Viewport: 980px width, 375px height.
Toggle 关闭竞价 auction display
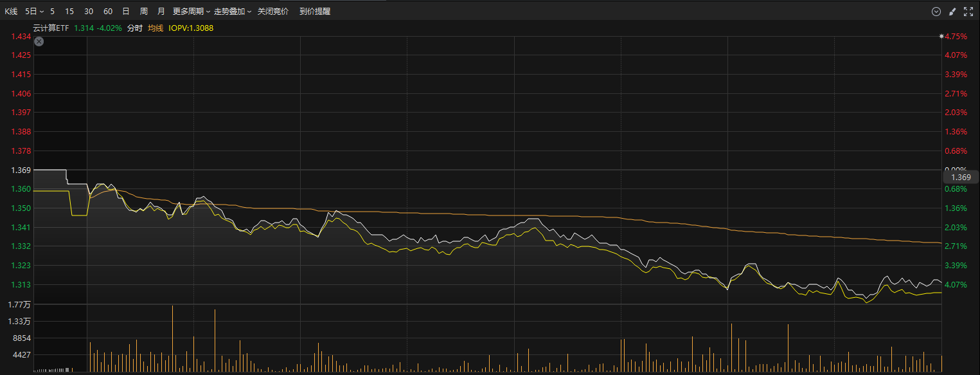tap(273, 12)
